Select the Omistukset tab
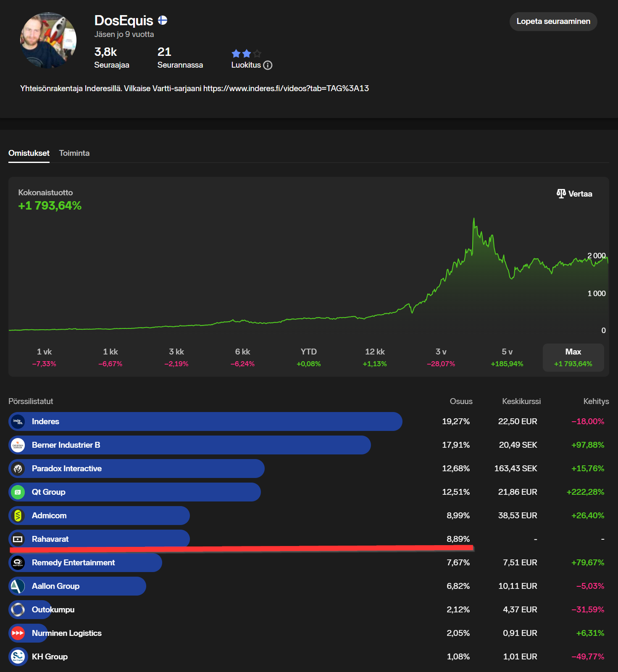Screen dimensions: 618x672 29,153
